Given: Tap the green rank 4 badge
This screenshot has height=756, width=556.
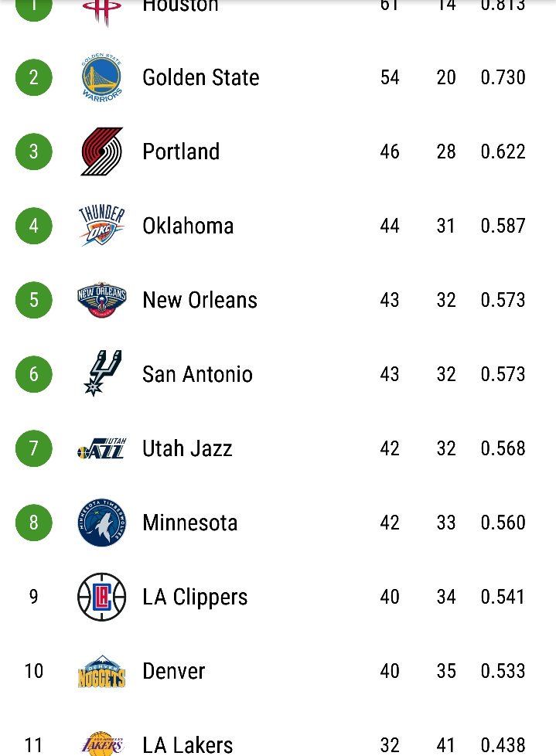Looking at the screenshot, I should [34, 226].
